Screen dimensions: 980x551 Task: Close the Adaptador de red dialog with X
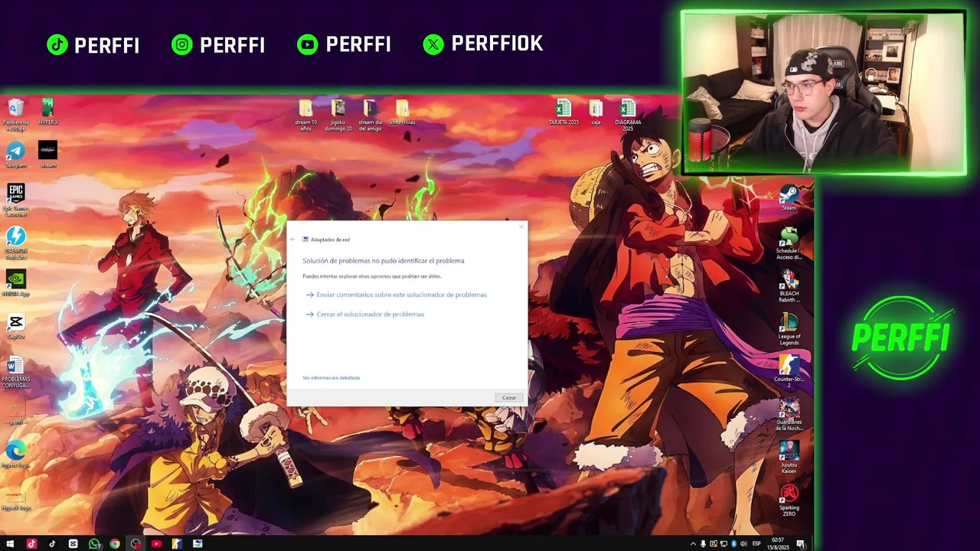[522, 227]
